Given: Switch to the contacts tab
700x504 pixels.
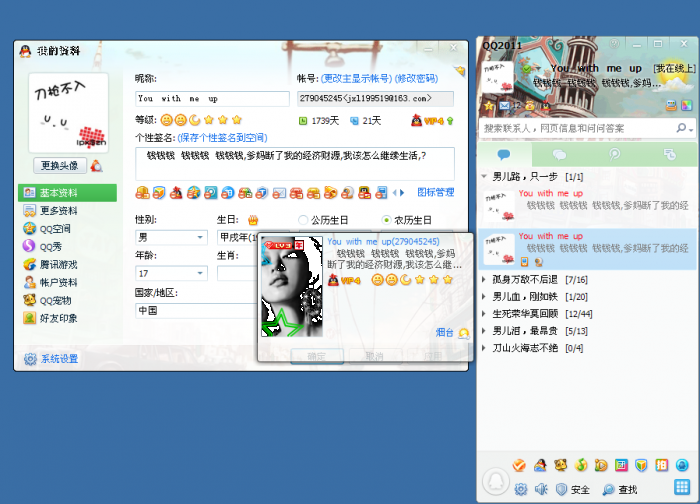Looking at the screenshot, I should (504, 154).
